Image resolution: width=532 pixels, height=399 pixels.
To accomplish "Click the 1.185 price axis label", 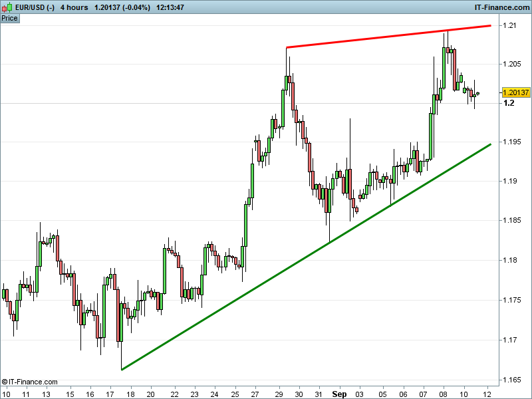I will pos(511,221).
